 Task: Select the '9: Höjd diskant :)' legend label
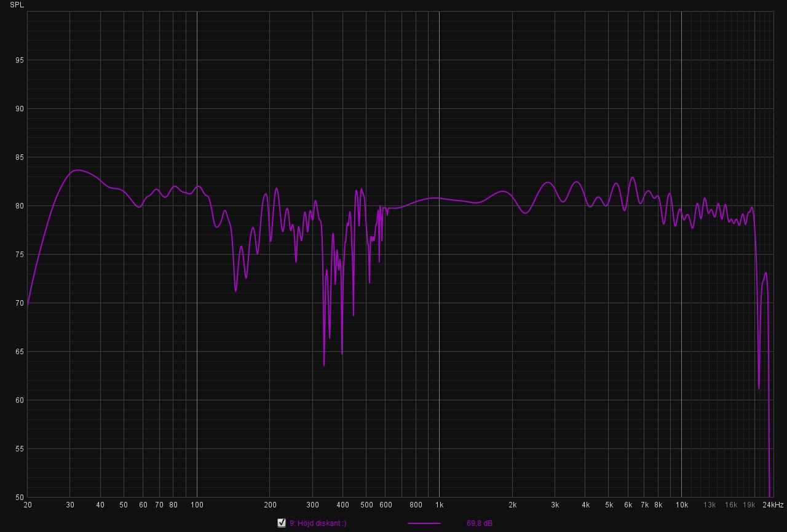tap(318, 523)
